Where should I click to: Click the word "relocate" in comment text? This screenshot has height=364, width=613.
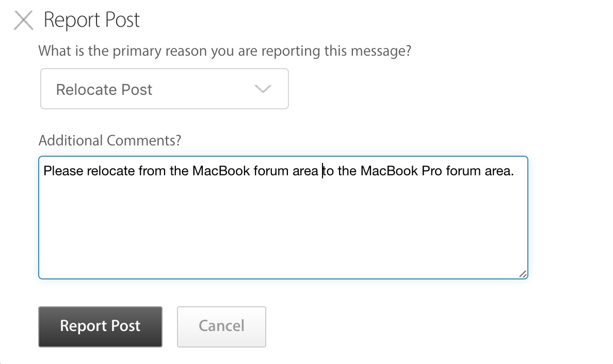(x=111, y=171)
